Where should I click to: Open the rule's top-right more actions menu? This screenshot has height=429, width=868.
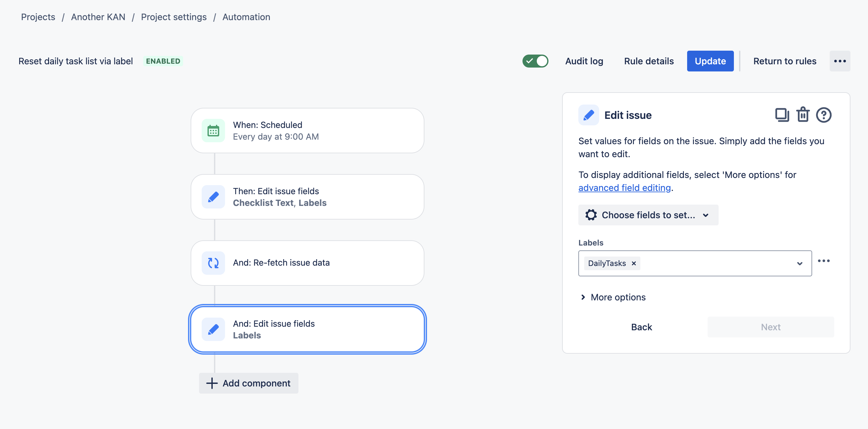tap(839, 61)
